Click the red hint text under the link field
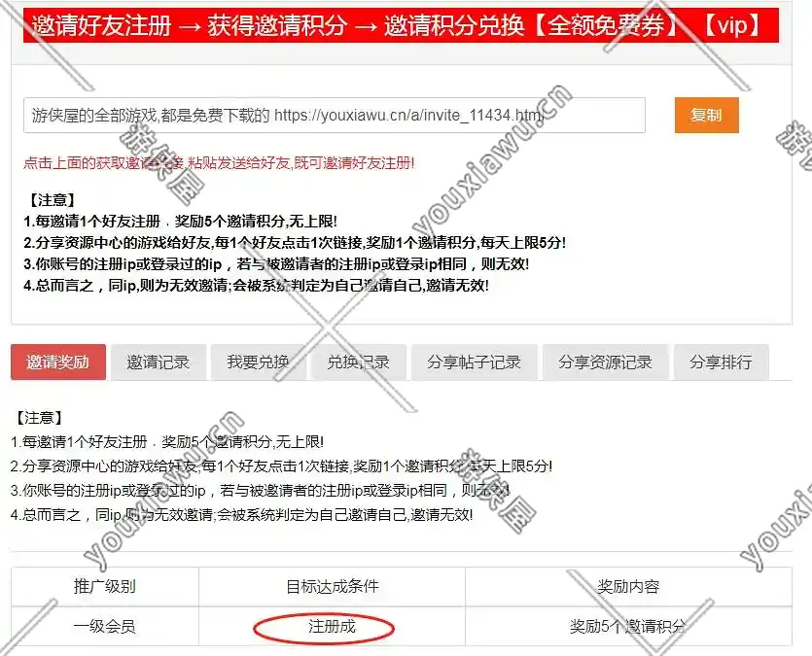 pyautogui.click(x=219, y=162)
